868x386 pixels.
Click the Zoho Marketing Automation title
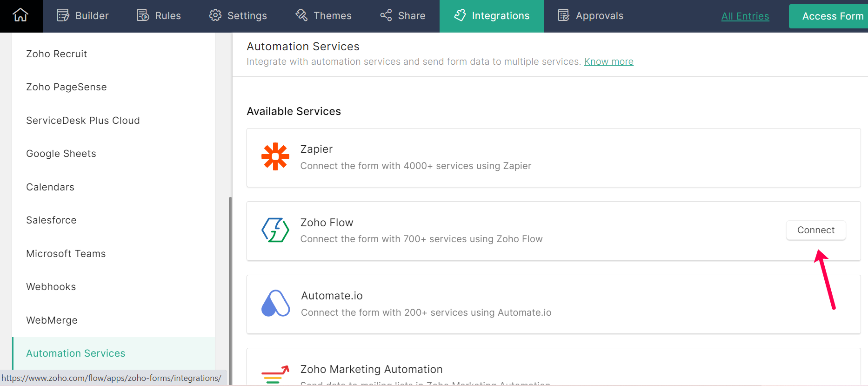[x=371, y=369]
